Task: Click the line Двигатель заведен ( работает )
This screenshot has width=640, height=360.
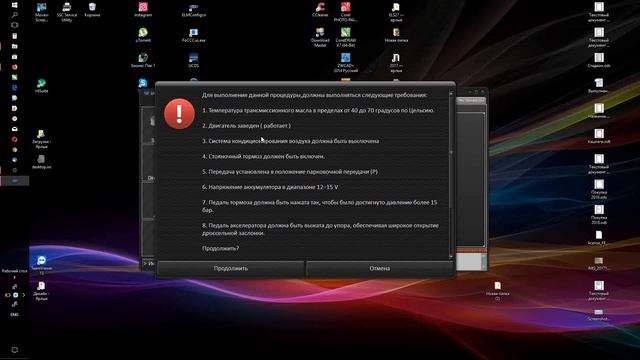Action: [x=246, y=126]
